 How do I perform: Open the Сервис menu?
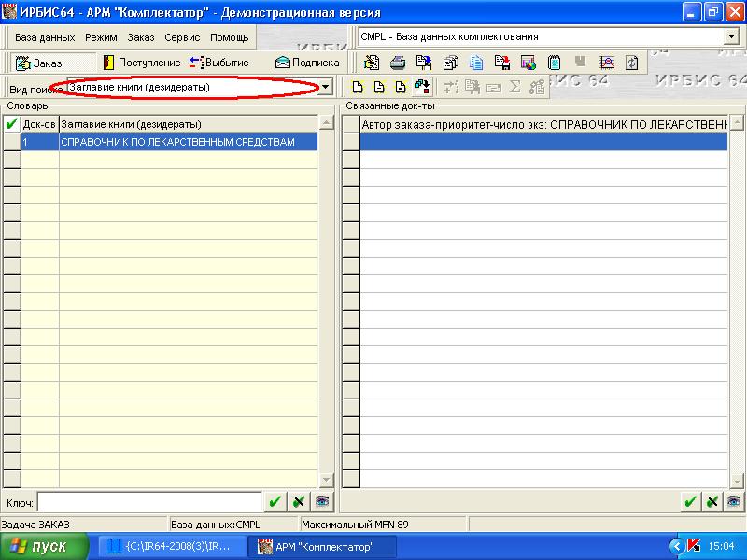tap(182, 37)
